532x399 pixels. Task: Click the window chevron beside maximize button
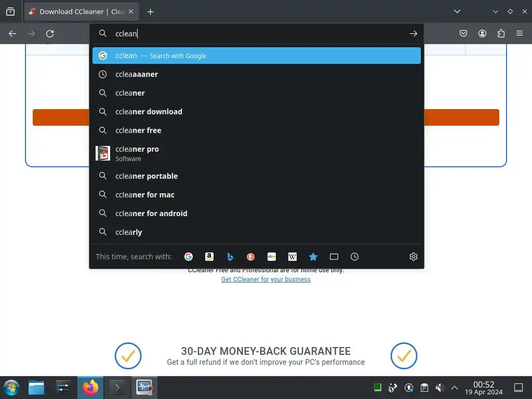[495, 11]
